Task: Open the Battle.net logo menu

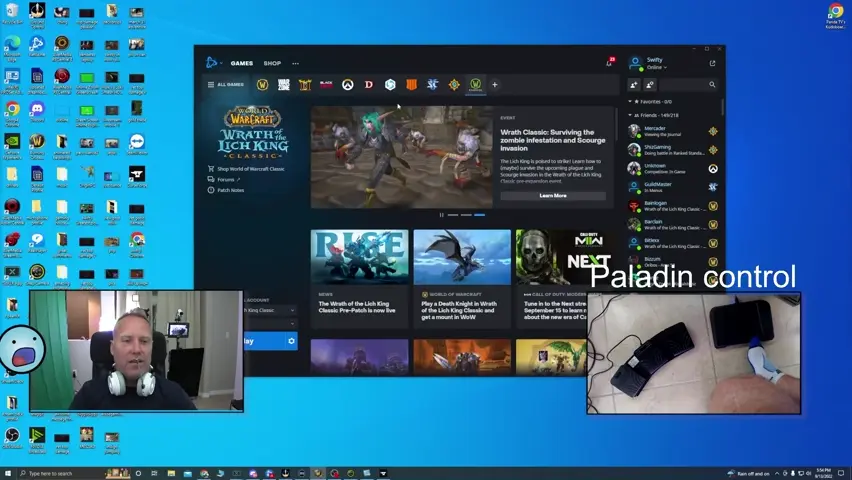Action: click(212, 63)
